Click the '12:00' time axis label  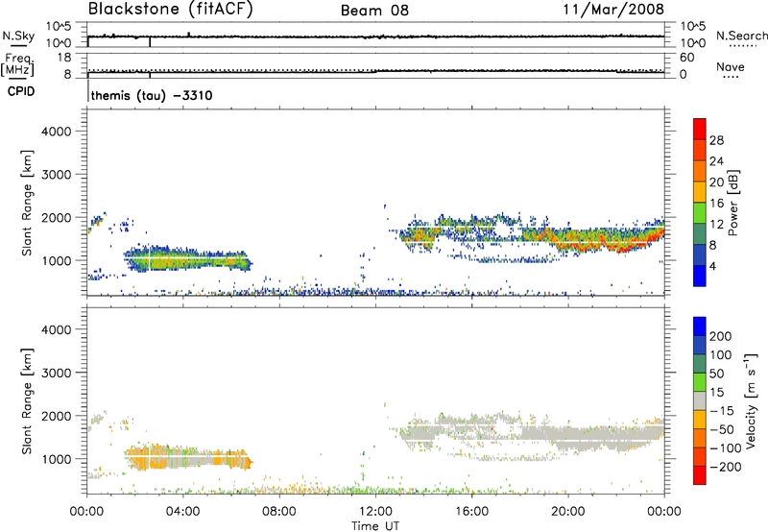(375, 512)
